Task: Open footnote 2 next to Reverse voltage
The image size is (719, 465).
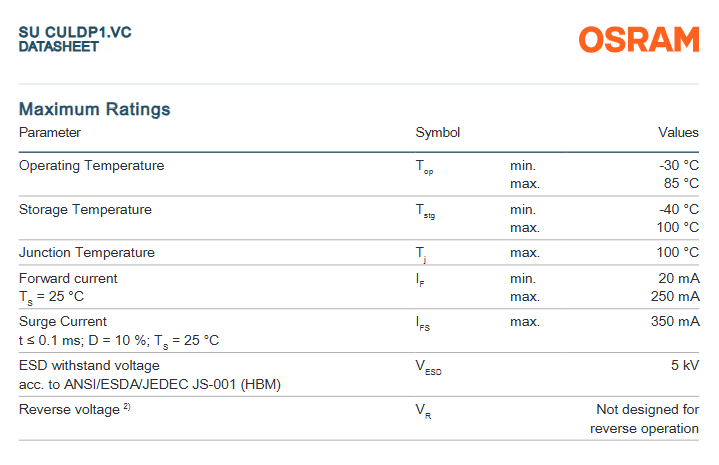Action: (x=127, y=406)
